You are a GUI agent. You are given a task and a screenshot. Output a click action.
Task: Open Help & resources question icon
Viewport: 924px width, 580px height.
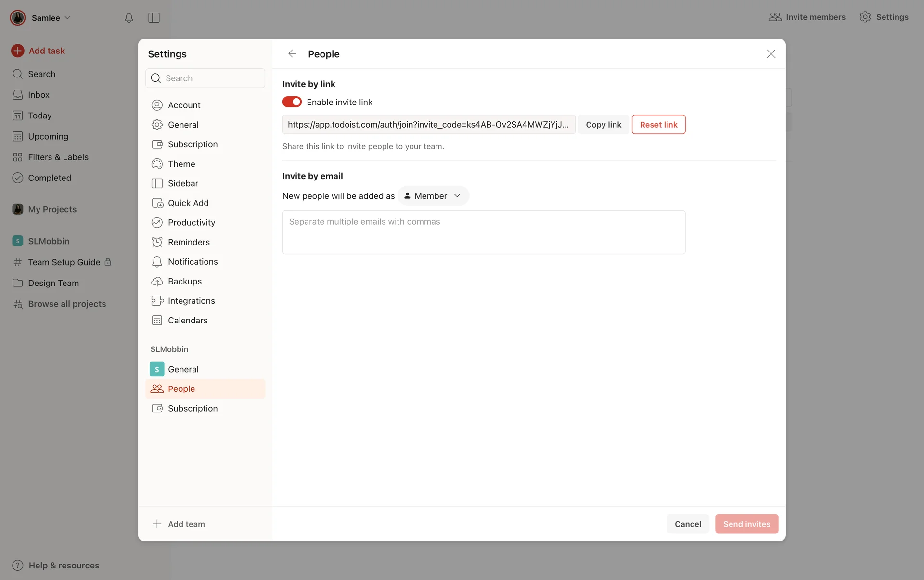coord(18,565)
